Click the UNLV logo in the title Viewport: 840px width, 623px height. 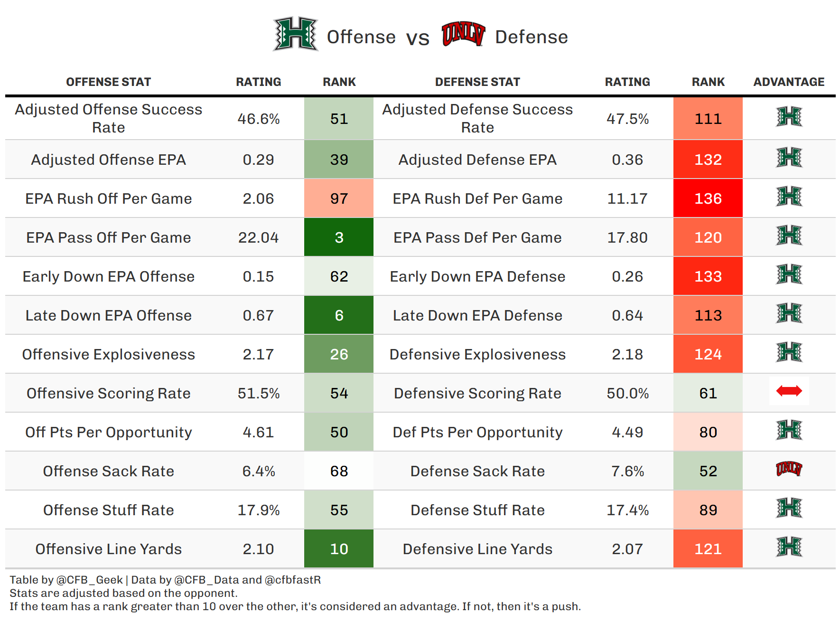(x=463, y=34)
